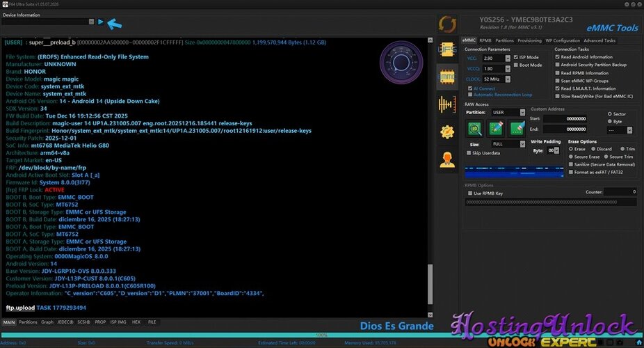The width and height of the screenshot is (644, 348).
Task: Enable the Use RPMB Key checkbox
Action: tap(470, 193)
